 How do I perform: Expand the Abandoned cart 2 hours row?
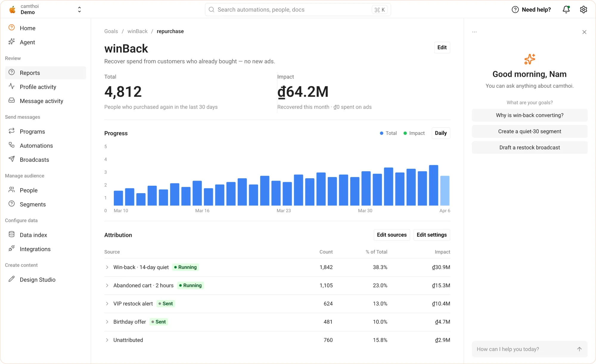pyautogui.click(x=107, y=285)
